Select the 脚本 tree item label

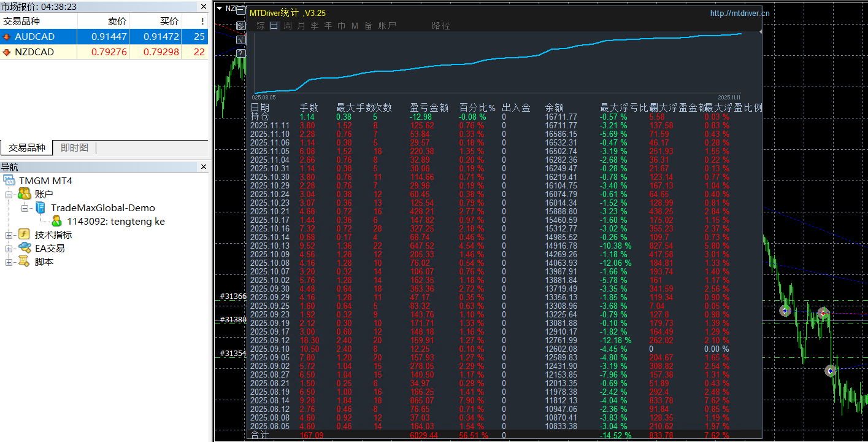click(x=44, y=262)
